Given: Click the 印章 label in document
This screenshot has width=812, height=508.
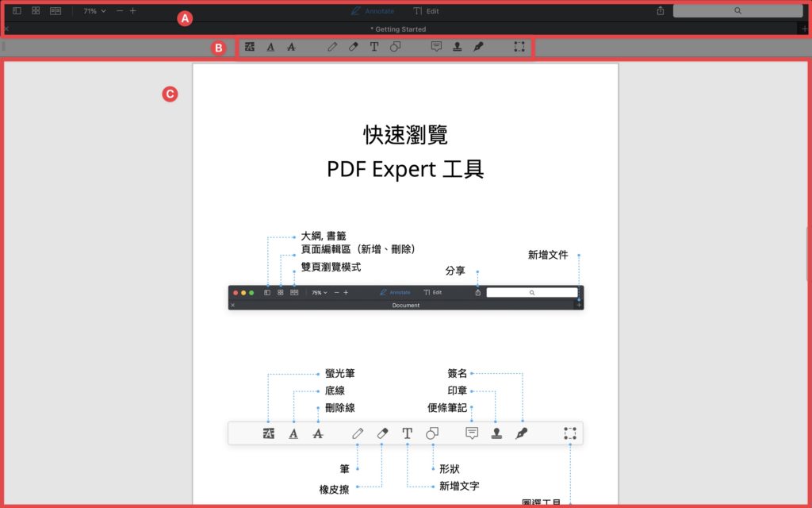Looking at the screenshot, I should (458, 391).
